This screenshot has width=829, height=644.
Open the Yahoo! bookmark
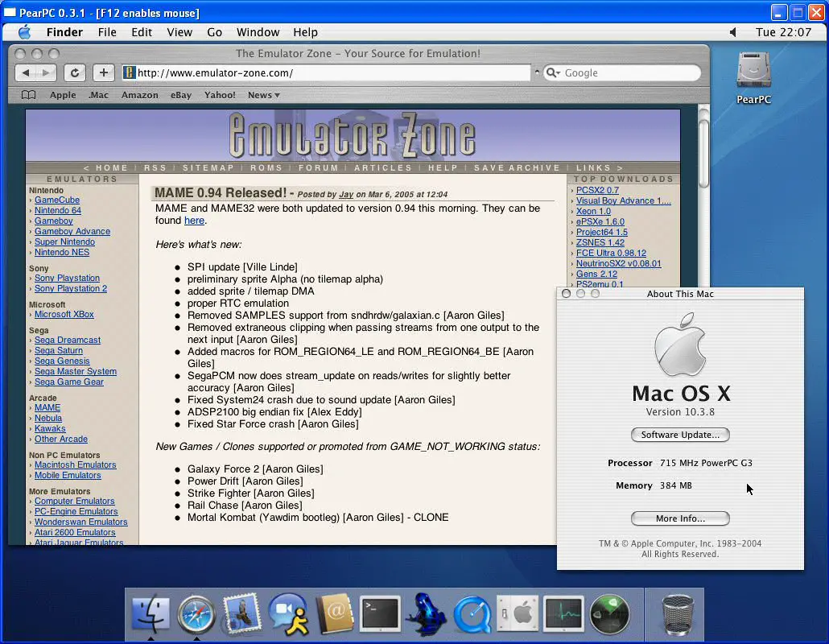pyautogui.click(x=220, y=95)
